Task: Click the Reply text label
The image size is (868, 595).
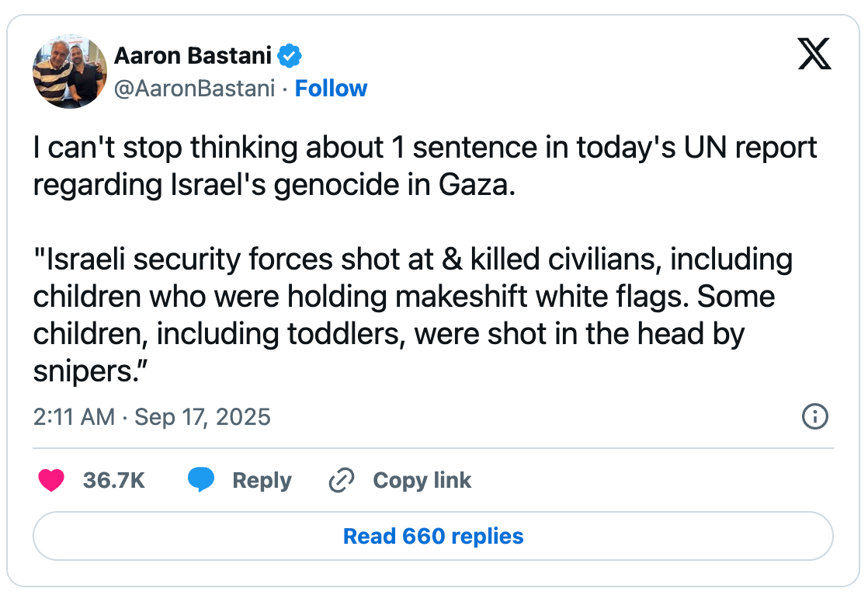Action: tap(262, 481)
